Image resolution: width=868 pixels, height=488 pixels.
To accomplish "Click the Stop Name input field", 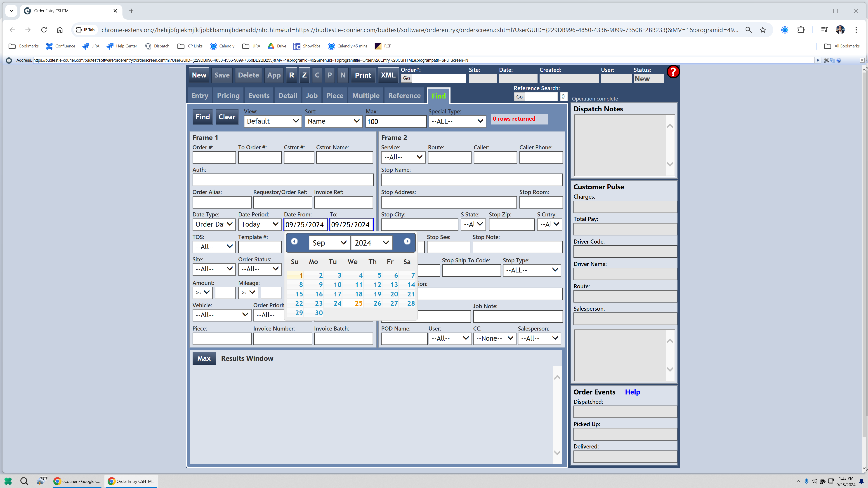I will [x=472, y=180].
